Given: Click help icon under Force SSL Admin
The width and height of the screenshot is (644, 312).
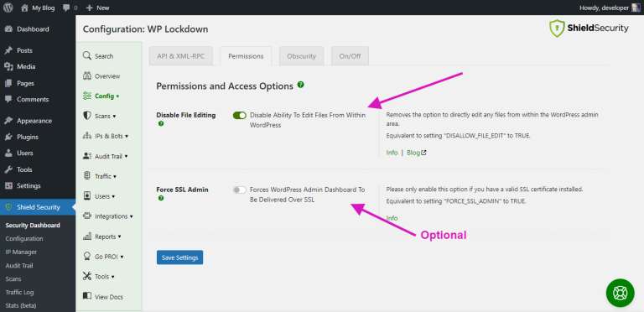Looking at the screenshot, I should 161,198.
